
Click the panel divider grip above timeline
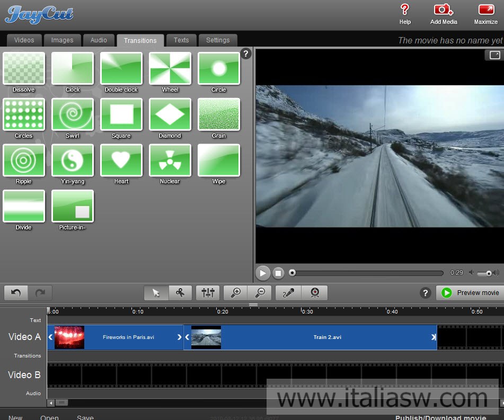(x=253, y=305)
